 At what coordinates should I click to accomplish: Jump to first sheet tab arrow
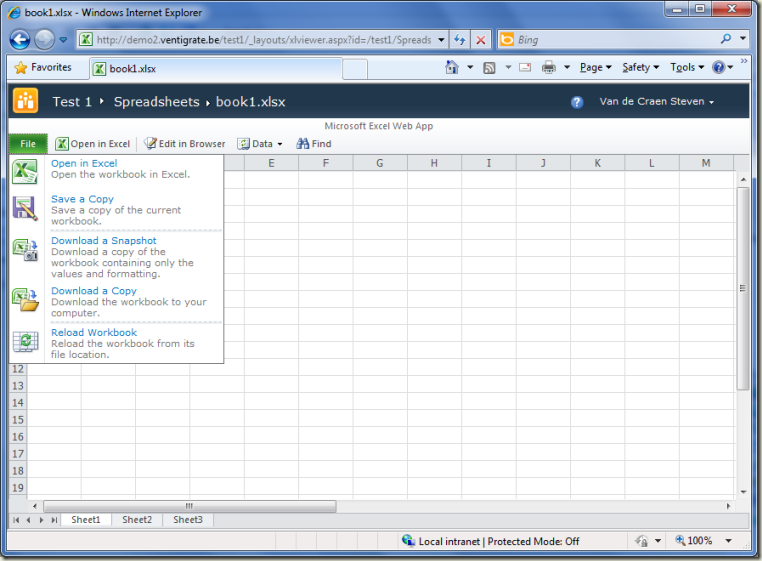point(16,520)
